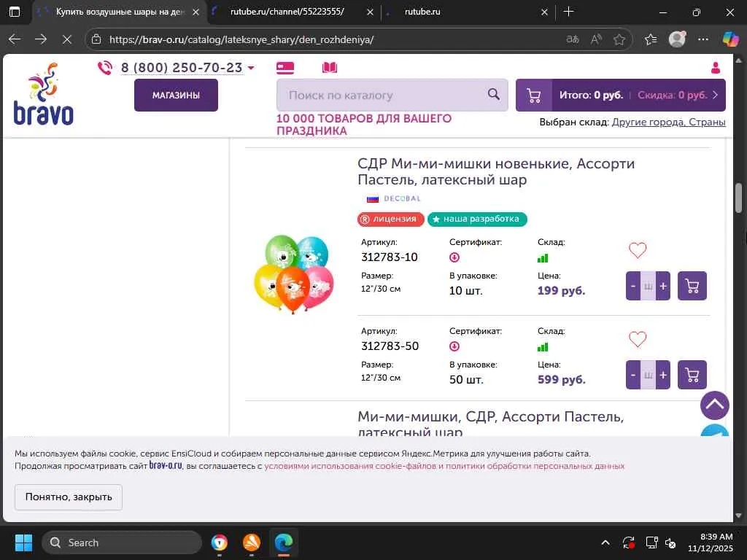Click the catalog search magnifier icon
Image resolution: width=747 pixels, height=560 pixels.
click(494, 94)
